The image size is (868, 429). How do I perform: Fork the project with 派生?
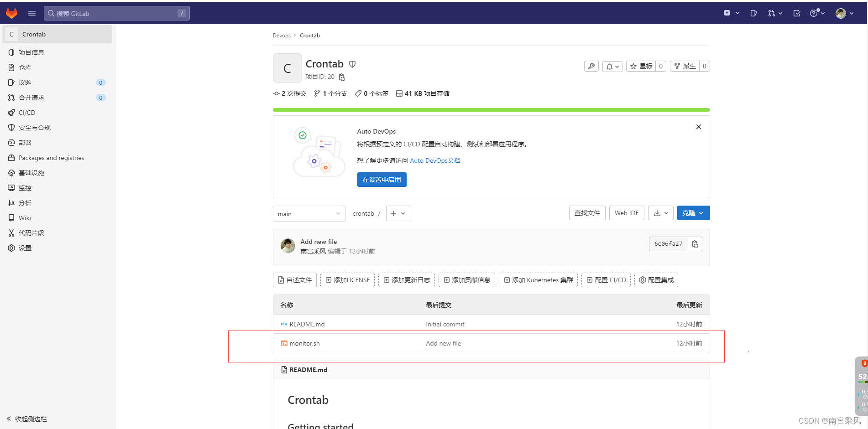(x=685, y=66)
